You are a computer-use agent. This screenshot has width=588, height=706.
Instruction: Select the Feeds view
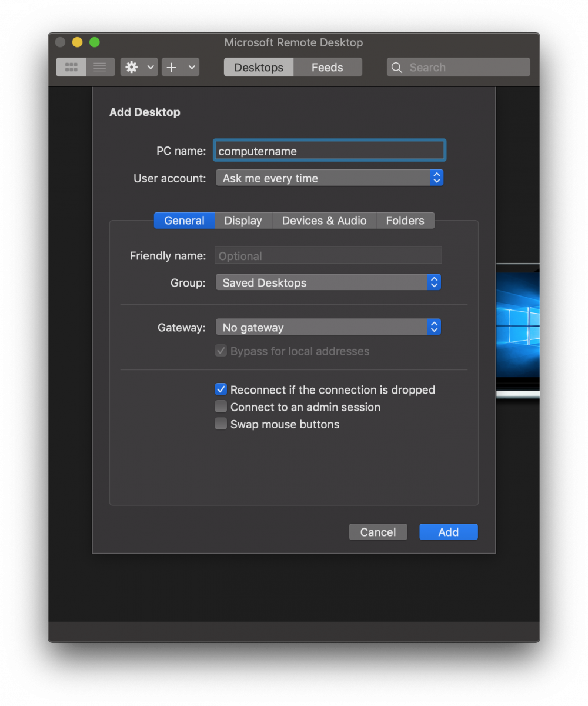click(328, 67)
